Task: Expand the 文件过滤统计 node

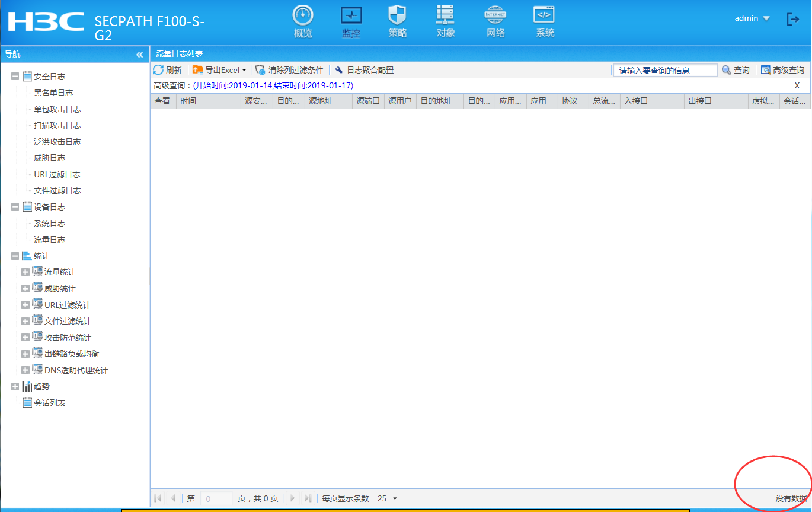Action: (x=25, y=322)
